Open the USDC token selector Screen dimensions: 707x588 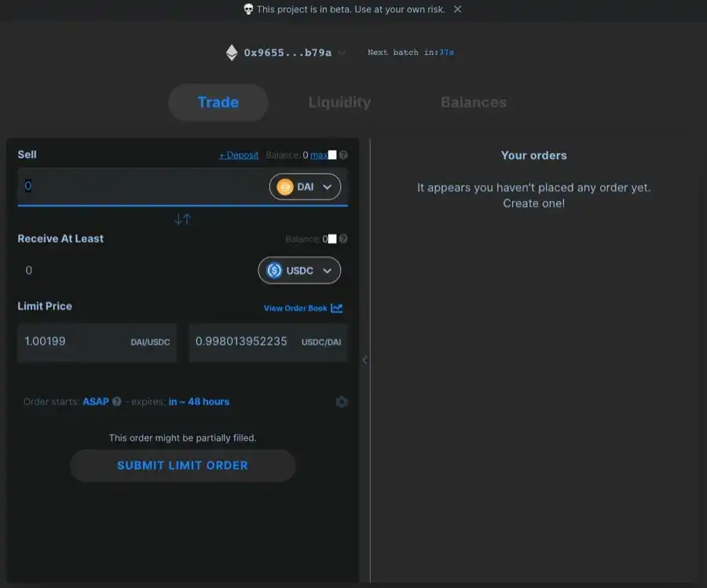[x=299, y=270]
